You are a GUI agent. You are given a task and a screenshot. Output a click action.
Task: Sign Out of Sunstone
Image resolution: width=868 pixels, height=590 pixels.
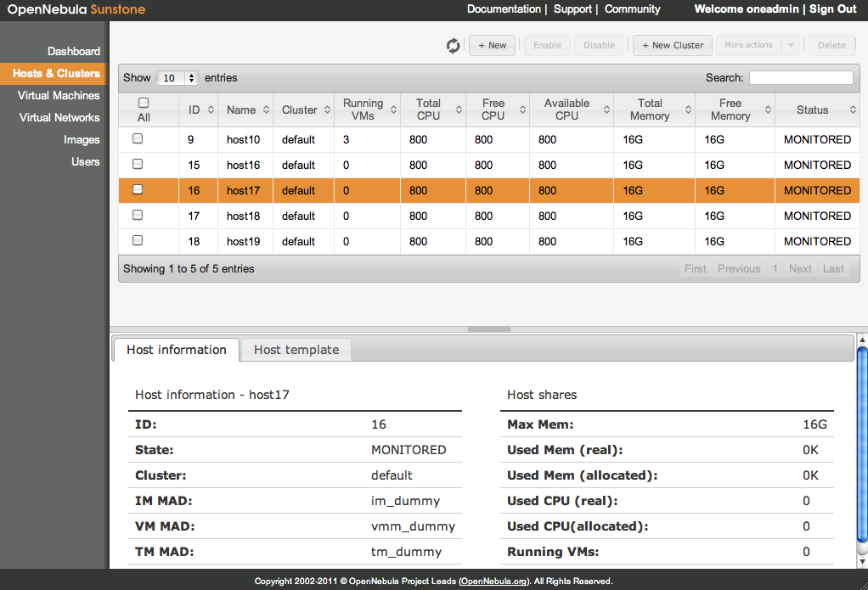(831, 9)
